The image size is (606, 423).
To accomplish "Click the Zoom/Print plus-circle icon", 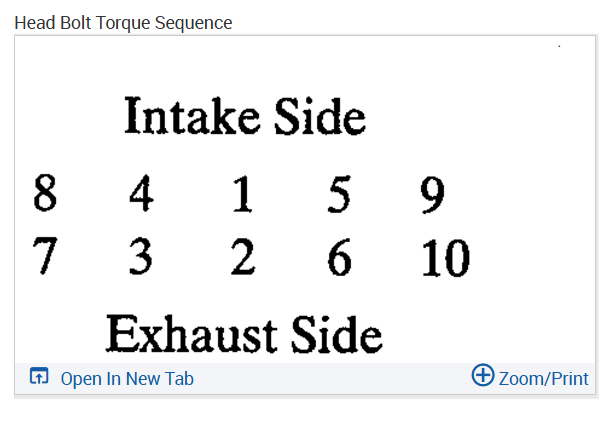I will pyautogui.click(x=483, y=377).
